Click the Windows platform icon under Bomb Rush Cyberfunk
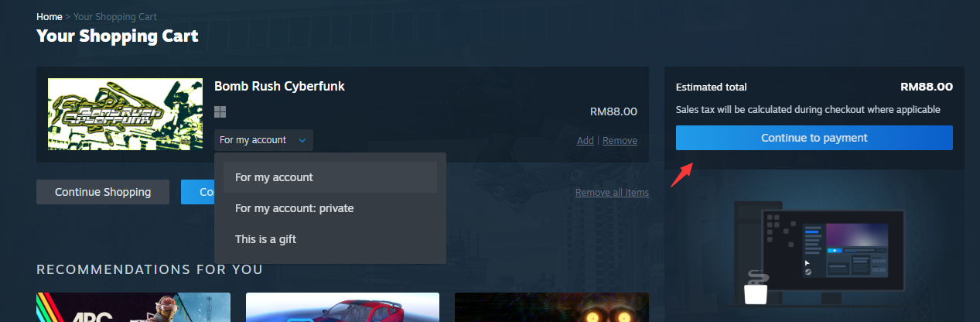Viewport: 980px width, 322px height. point(220,111)
